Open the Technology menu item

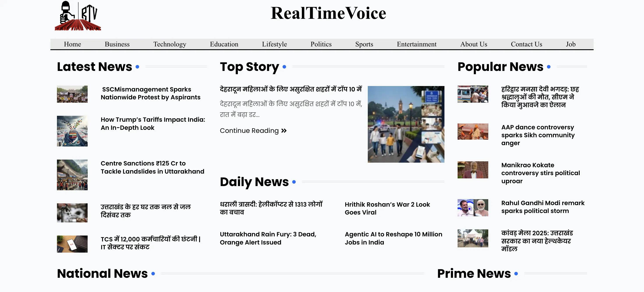coord(170,44)
